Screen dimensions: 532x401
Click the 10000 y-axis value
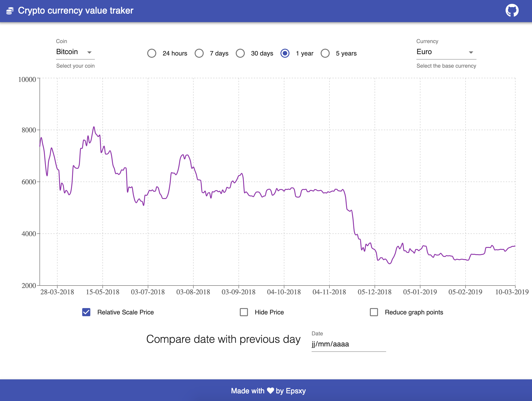[27, 80]
